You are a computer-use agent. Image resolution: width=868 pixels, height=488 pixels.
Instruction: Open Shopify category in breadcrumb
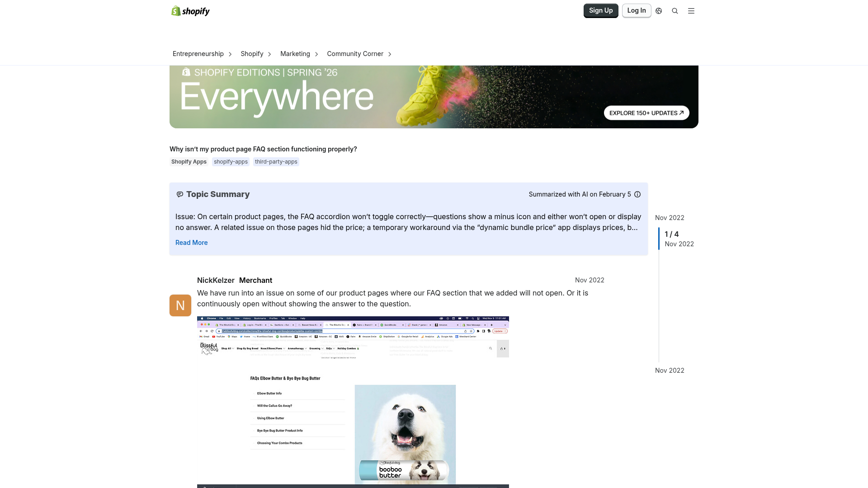[x=252, y=54]
